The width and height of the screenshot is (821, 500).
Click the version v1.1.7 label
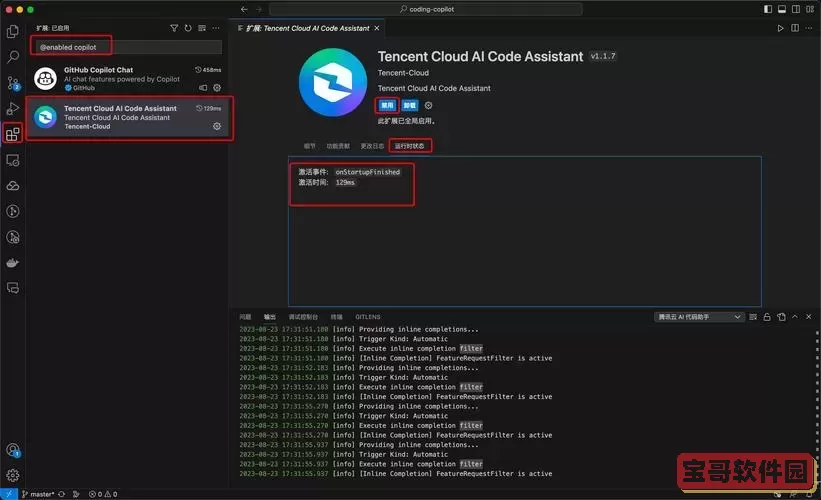pos(603,56)
